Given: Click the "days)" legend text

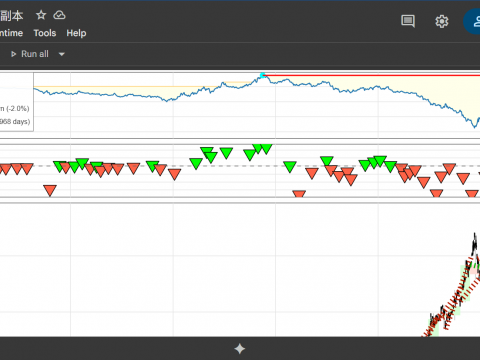Looking at the screenshot, I should click(x=22, y=121).
